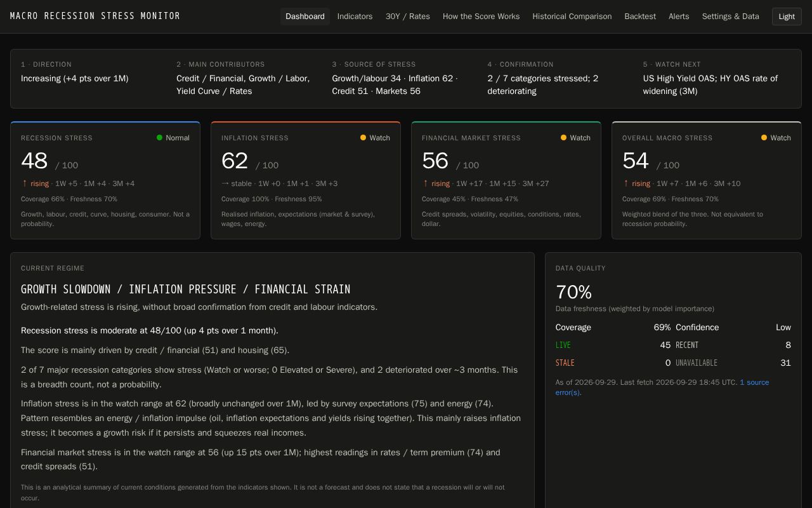Switch to the Backtest tab
The height and width of the screenshot is (508, 812).
click(640, 17)
